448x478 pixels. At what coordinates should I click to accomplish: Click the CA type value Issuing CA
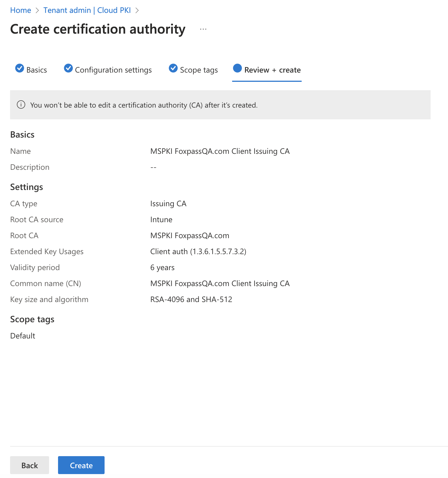(168, 204)
